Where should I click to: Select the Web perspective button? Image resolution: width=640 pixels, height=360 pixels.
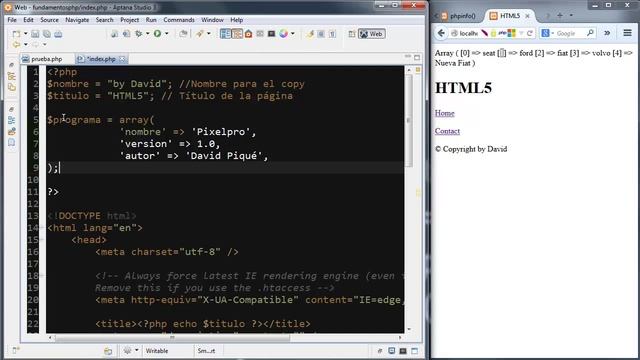coord(371,34)
